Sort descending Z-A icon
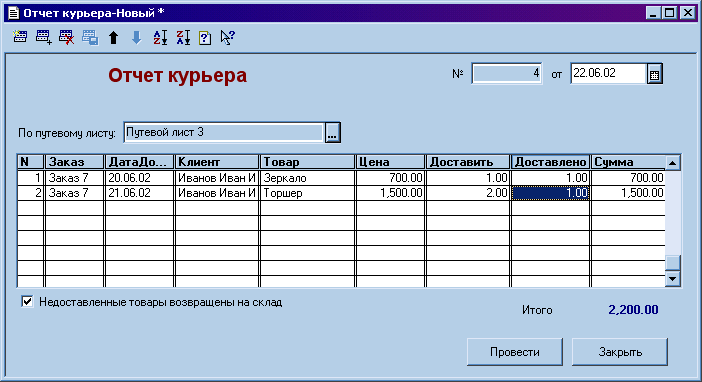This screenshot has height=382, width=702. pos(183,38)
